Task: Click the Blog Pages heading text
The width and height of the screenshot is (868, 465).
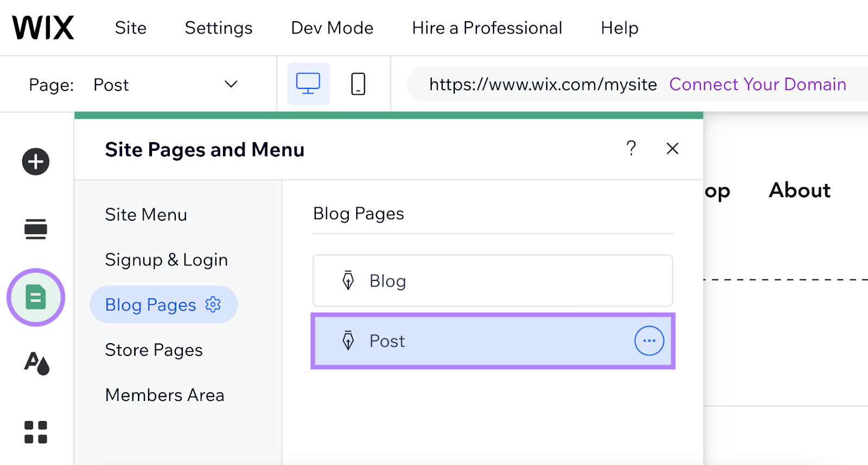Action: coord(359,214)
